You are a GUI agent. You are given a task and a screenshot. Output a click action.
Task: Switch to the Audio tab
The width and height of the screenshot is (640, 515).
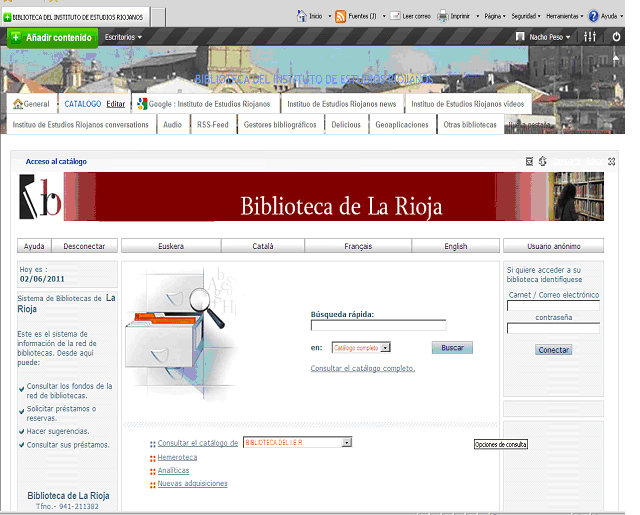(x=172, y=124)
